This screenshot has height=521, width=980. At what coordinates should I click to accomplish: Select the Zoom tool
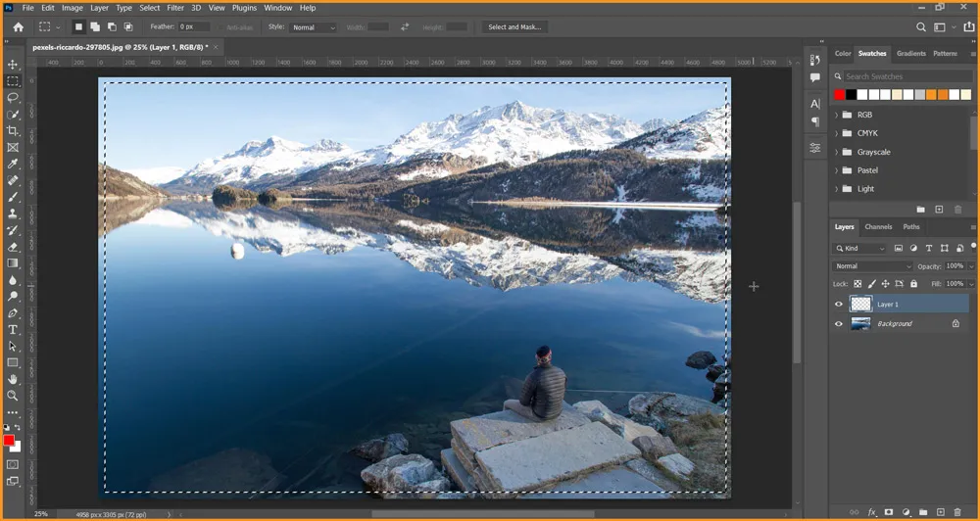pyautogui.click(x=13, y=396)
